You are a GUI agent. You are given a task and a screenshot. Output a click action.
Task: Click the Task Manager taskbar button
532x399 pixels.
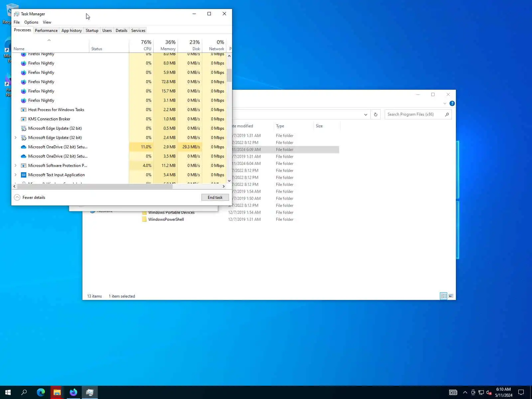coord(90,392)
